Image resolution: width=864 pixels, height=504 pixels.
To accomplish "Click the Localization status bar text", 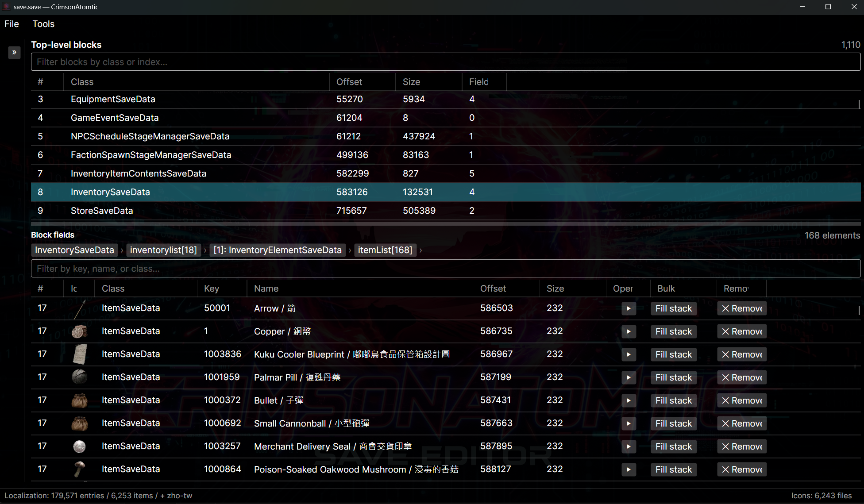I will [x=98, y=496].
